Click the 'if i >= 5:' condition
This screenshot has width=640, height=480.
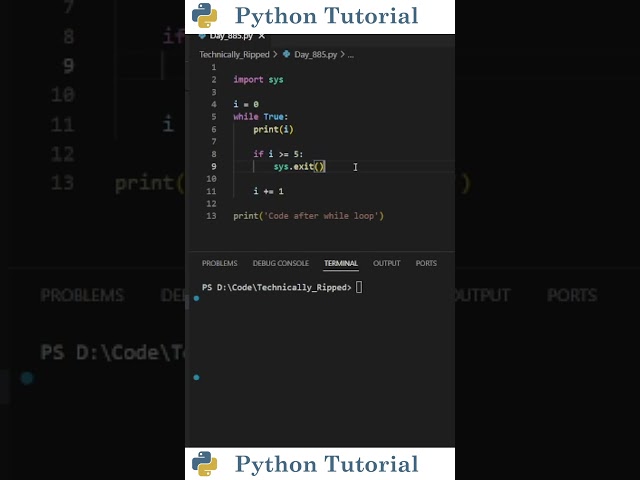click(x=278, y=154)
